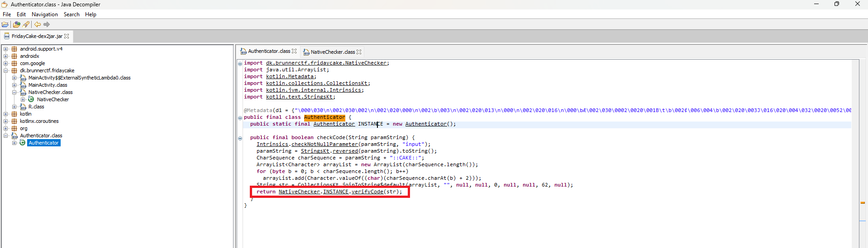Close the NativeChecker.class editor tab
The image size is (868, 248).
point(359,52)
